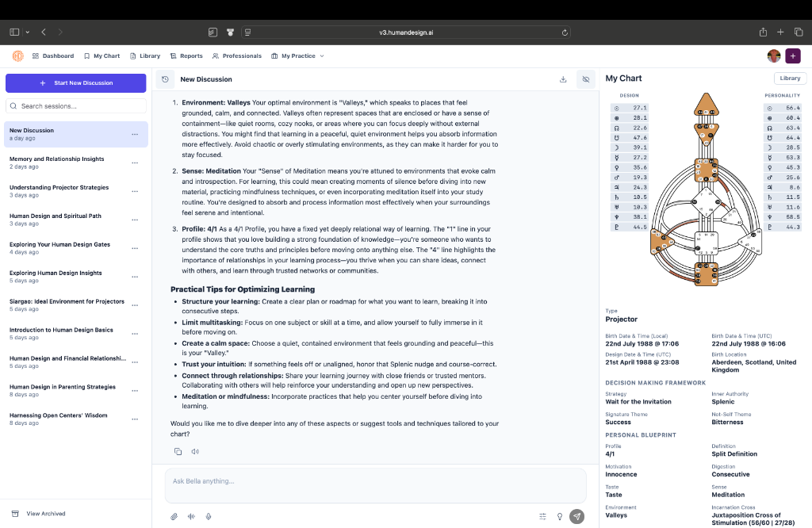Image resolution: width=812 pixels, height=528 pixels.
Task: Open the Dashboard nav item
Action: pos(53,56)
